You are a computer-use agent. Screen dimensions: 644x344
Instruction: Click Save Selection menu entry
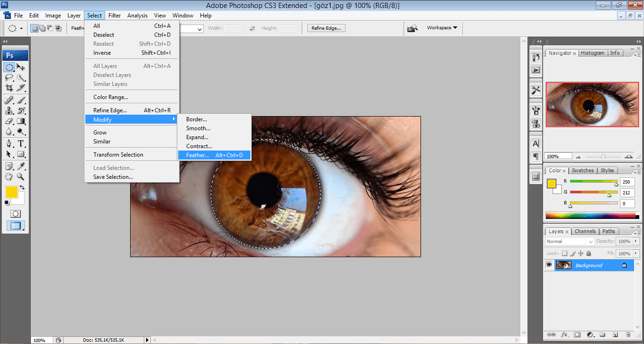pos(113,177)
